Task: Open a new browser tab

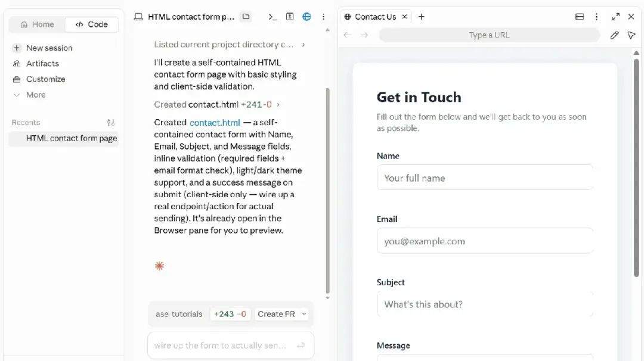Action: point(422,17)
